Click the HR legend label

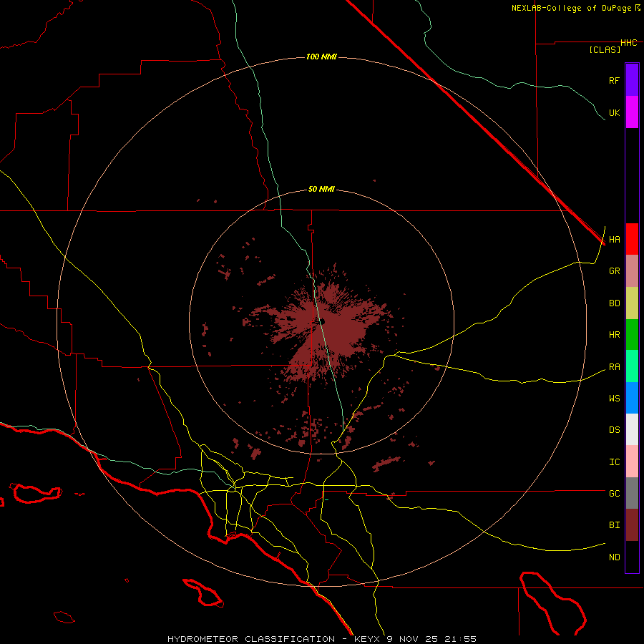tap(614, 335)
